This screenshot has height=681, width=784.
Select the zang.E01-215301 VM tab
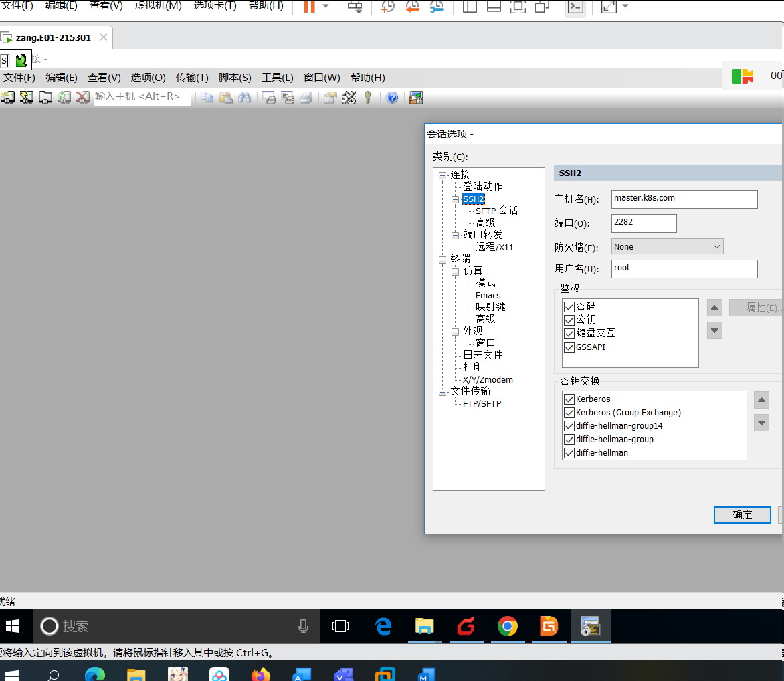(55, 37)
